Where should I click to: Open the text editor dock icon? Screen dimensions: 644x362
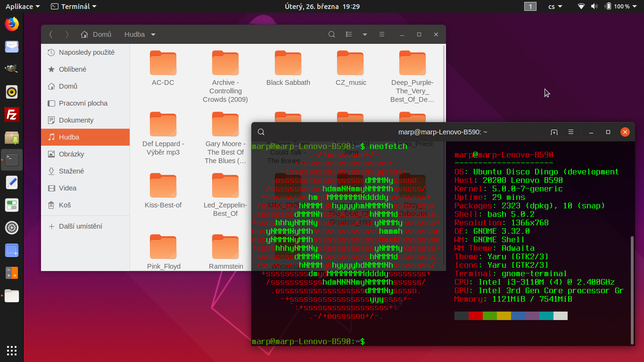[12, 182]
